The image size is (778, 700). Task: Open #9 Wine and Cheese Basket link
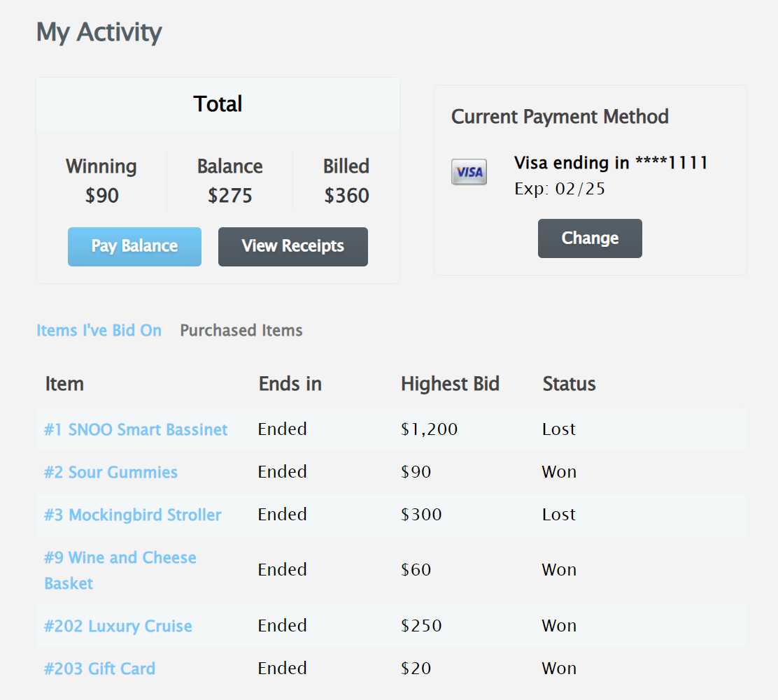click(x=120, y=571)
